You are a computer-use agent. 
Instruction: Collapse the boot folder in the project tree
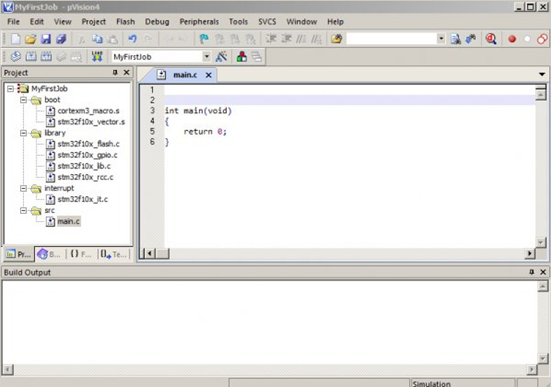23,100
